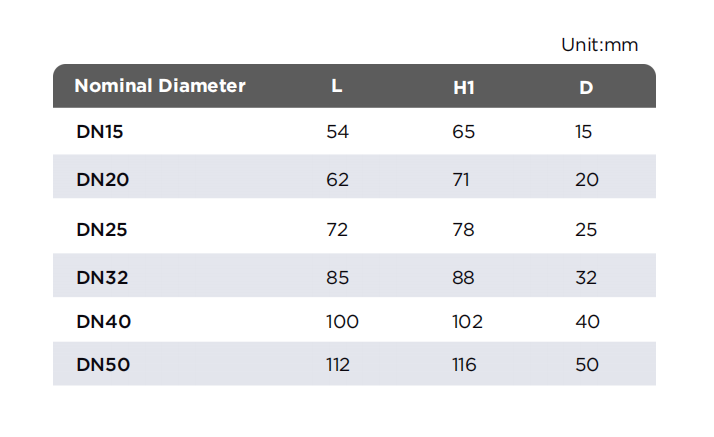Click L value 100 for DN40
The height and width of the screenshot is (437, 714).
342,321
